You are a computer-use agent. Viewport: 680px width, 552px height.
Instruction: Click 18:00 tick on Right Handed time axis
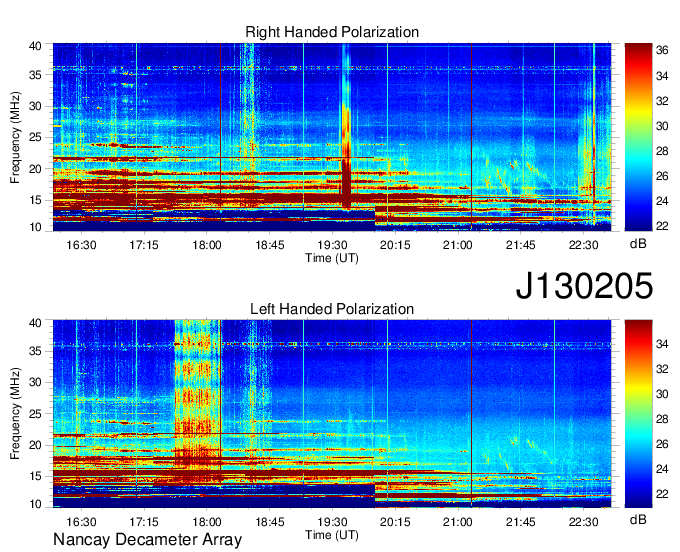point(207,245)
